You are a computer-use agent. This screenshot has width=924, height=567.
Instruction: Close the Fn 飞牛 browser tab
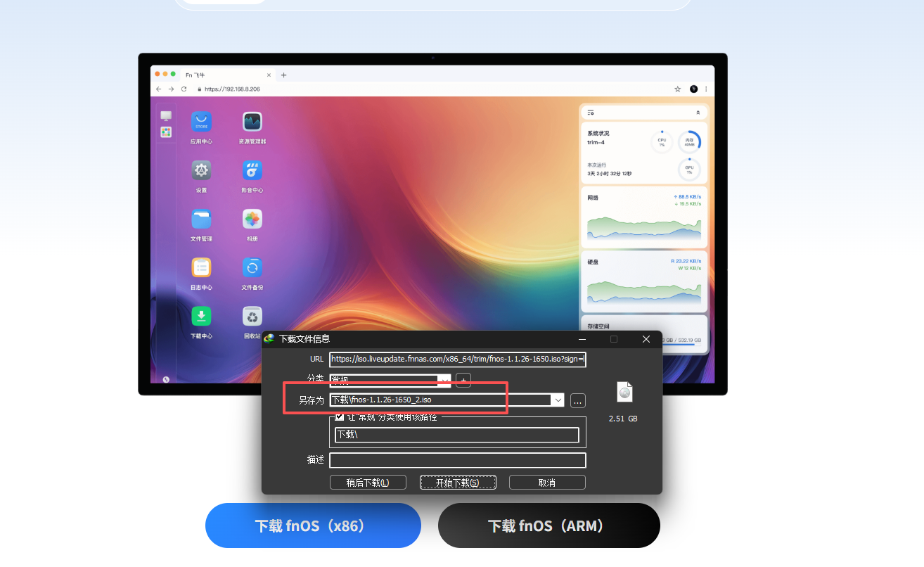[x=269, y=75]
